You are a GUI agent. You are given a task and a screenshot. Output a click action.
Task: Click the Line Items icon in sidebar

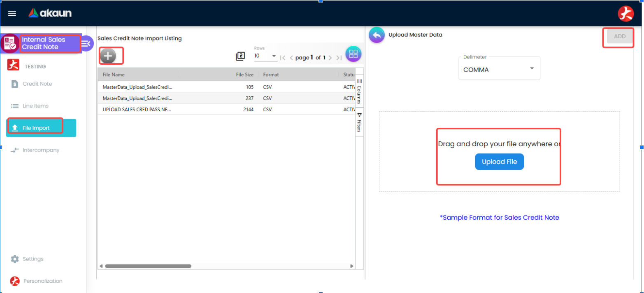(15, 106)
